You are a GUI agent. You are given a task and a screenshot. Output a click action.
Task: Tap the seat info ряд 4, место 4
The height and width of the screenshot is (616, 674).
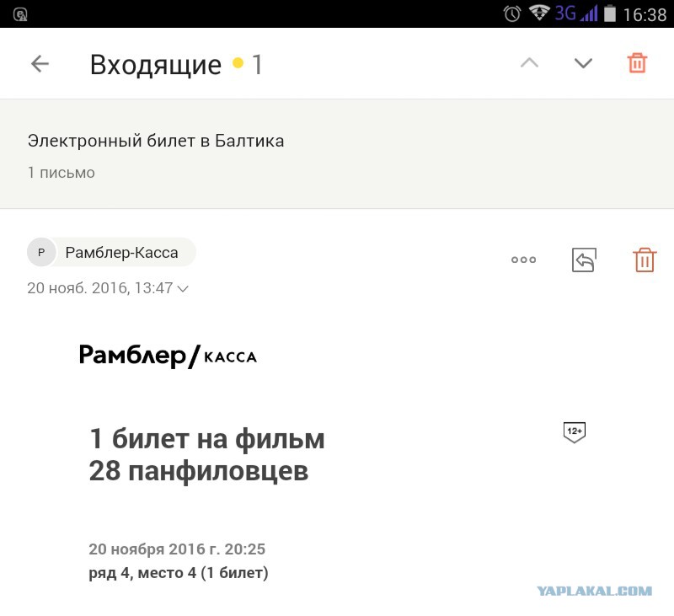click(x=142, y=572)
